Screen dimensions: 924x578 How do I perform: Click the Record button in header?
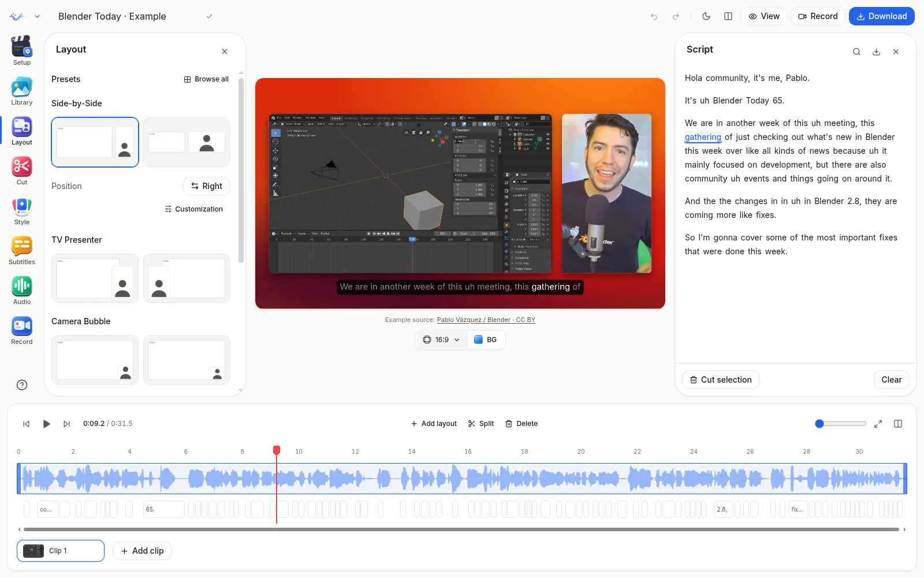pos(818,16)
